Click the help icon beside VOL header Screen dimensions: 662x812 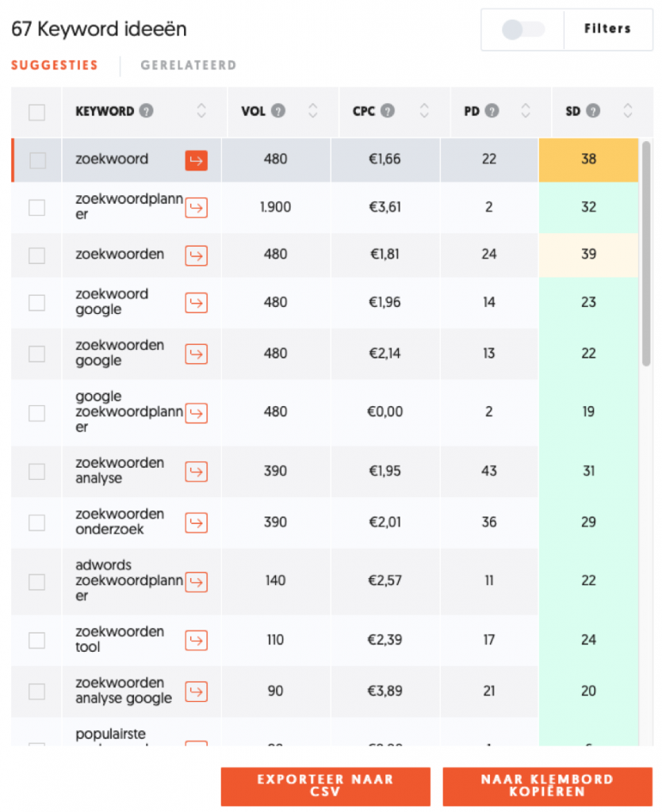[x=277, y=111]
